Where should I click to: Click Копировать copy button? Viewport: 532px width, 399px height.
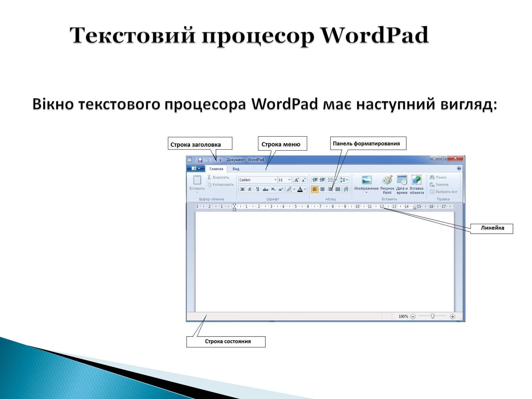click(220, 185)
